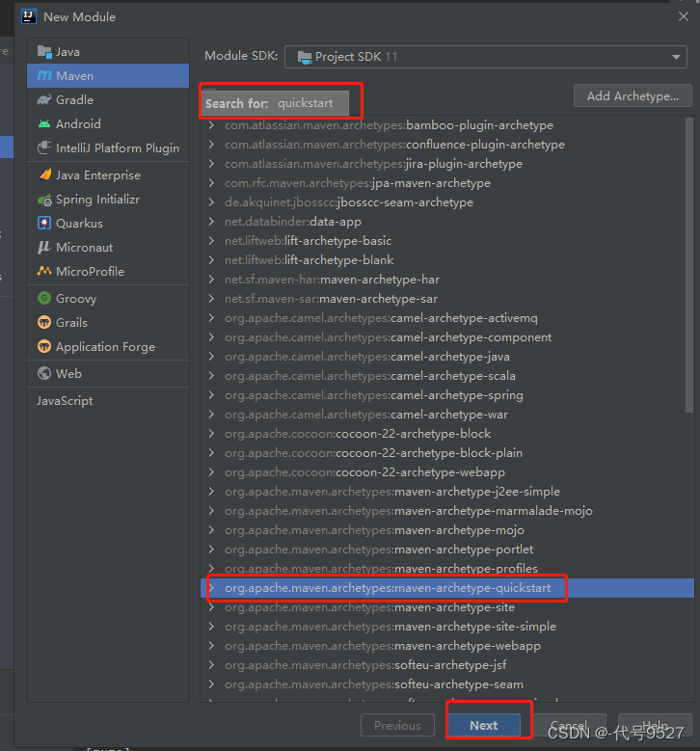Click the Java folder icon in sidebar
This screenshot has height=751, width=700.
[x=44, y=52]
